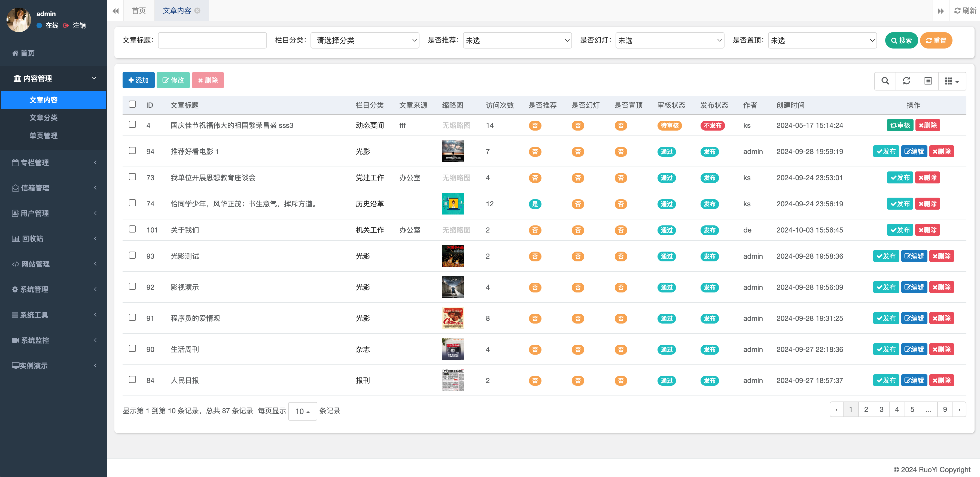Click the table refresh icon
The height and width of the screenshot is (477, 980).
(906, 81)
